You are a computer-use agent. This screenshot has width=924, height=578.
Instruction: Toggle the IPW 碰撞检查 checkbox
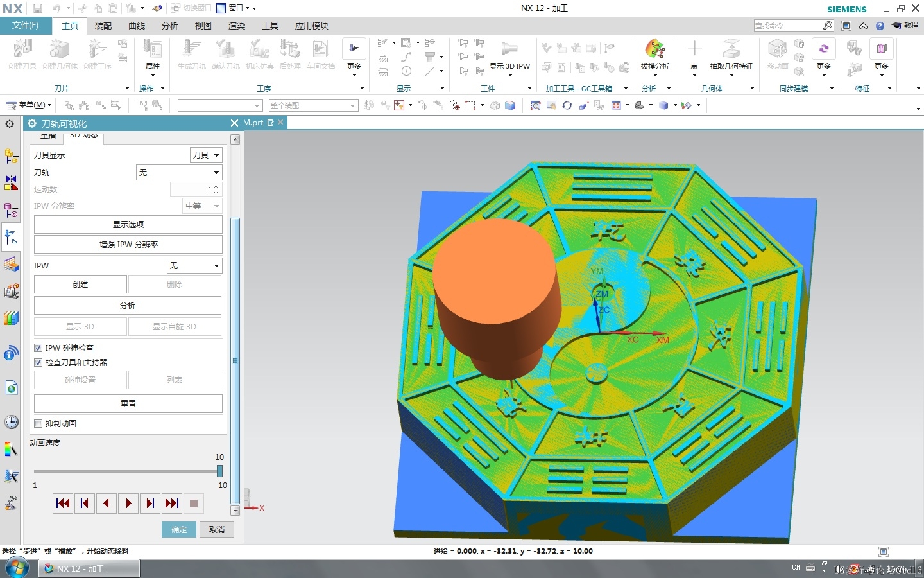pyautogui.click(x=38, y=347)
